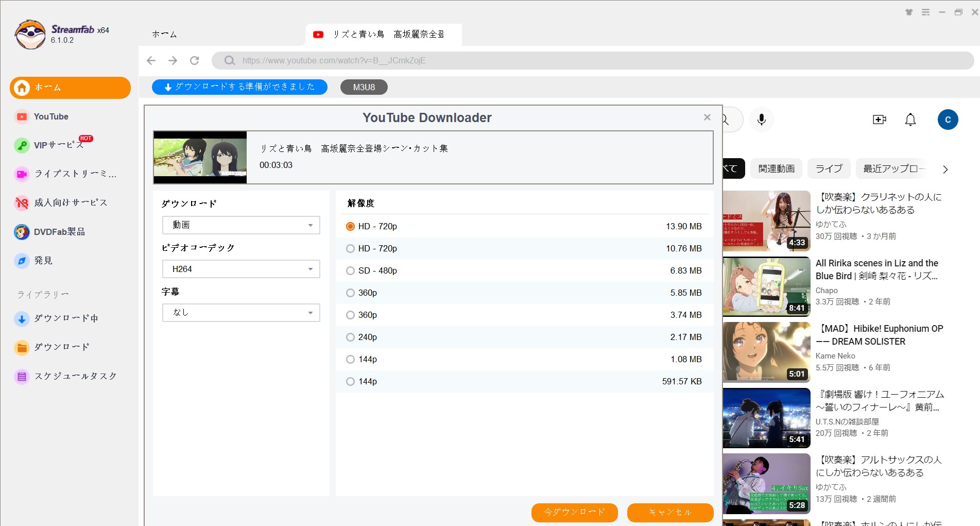Click the search magnifier in address bar
The image size is (980, 526).
point(230,61)
